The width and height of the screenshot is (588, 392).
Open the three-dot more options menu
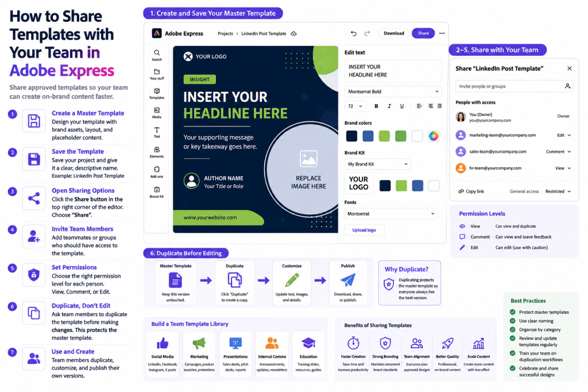(442, 33)
